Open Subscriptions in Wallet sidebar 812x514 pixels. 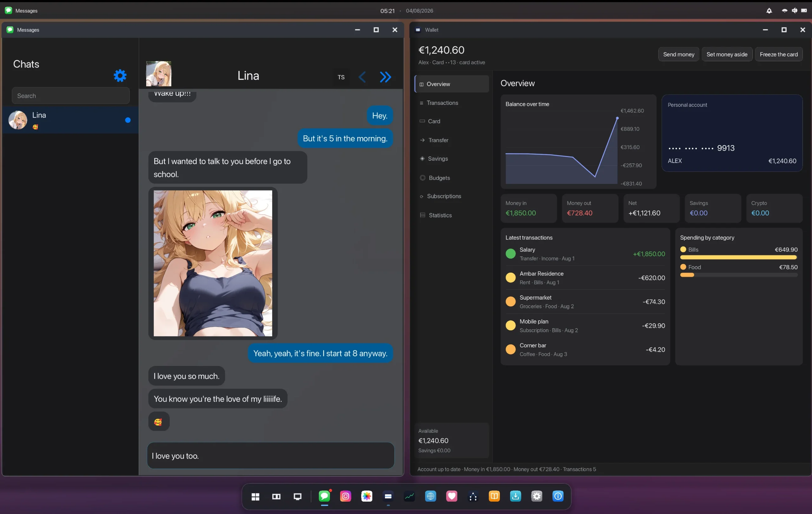coord(452,196)
